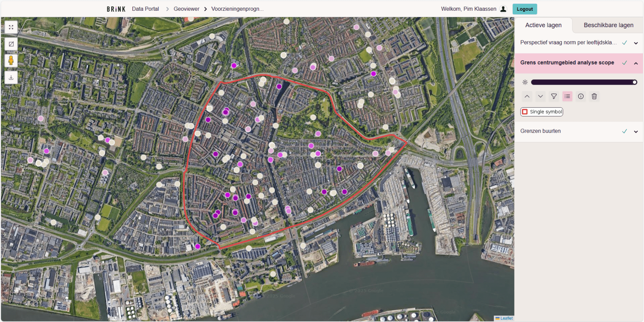This screenshot has width=644, height=322.
Task: Click the Logout button
Action: [525, 9]
